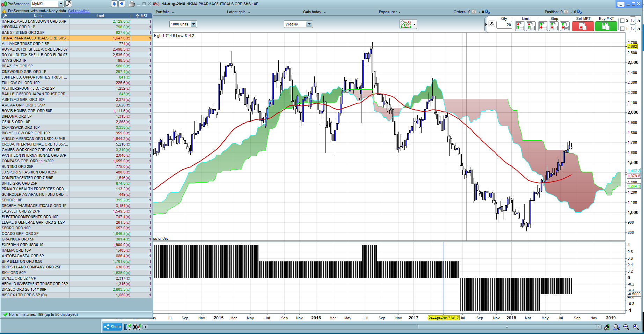Enable the T trailing percentage checkbox

[622, 29]
